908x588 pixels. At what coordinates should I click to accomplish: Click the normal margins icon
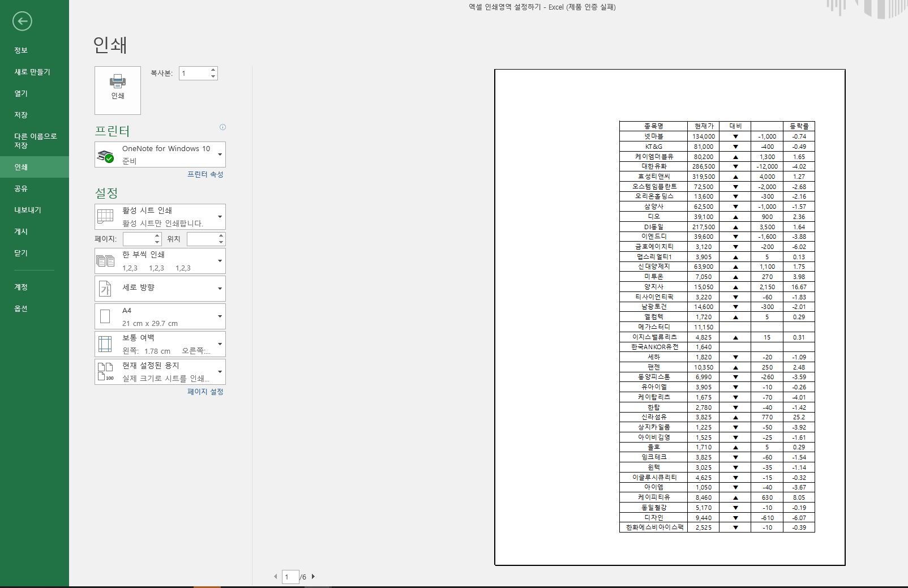105,344
